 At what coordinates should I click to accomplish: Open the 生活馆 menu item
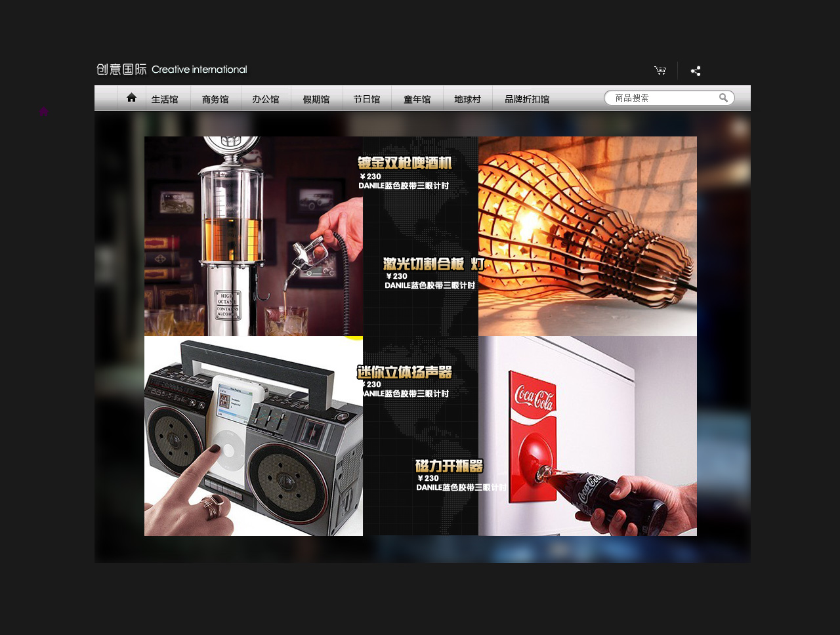tap(165, 99)
